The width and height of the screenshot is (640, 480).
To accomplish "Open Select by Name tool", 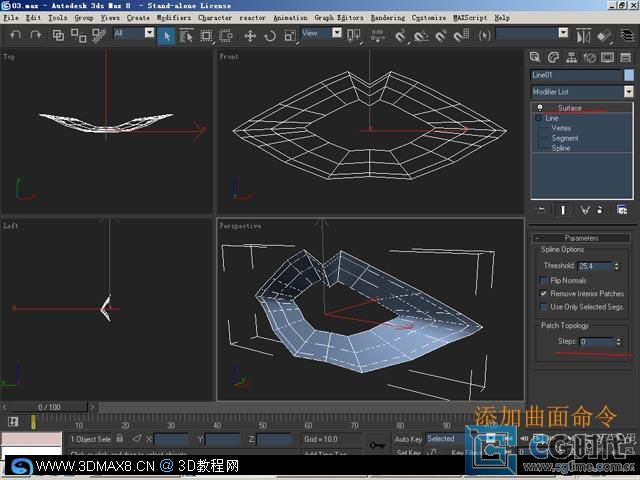I will click(186, 36).
